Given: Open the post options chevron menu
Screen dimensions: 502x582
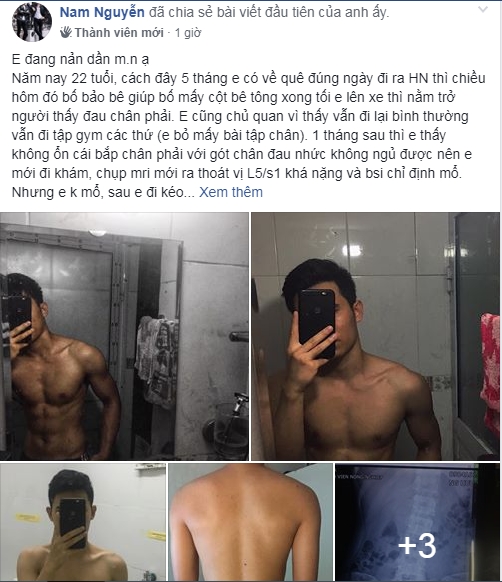Looking at the screenshot, I should pos(482,10).
